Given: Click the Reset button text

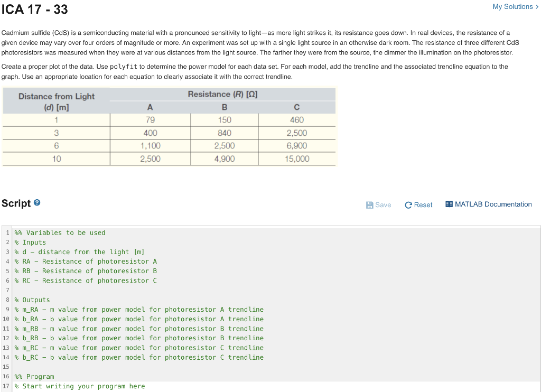Looking at the screenshot, I should click(x=423, y=205).
